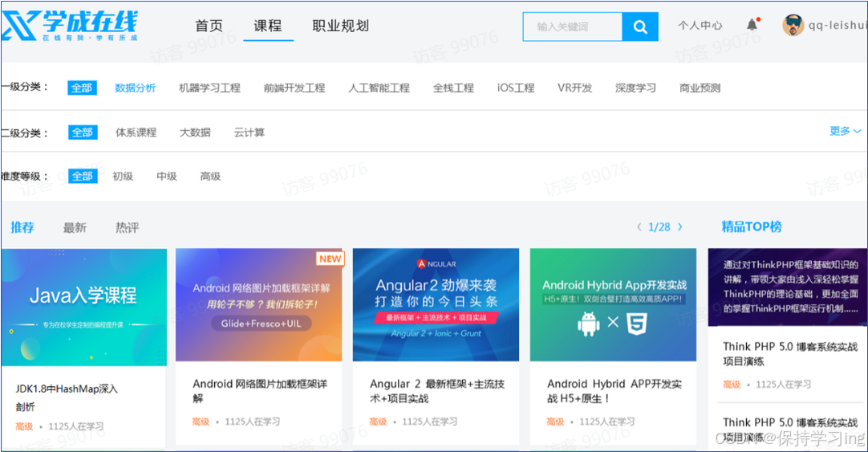868x452 pixels.
Task: Open Android Hybrid APP开发实战 H5+原生 title
Action: point(614,391)
